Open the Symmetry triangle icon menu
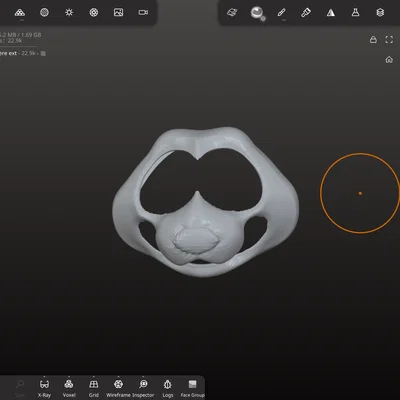400x400 pixels. 331,13
